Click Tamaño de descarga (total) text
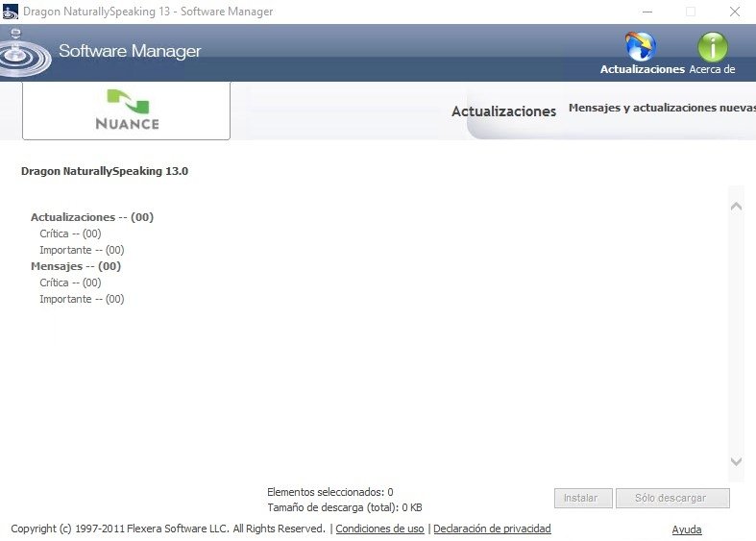The image size is (756, 541). pos(345,507)
